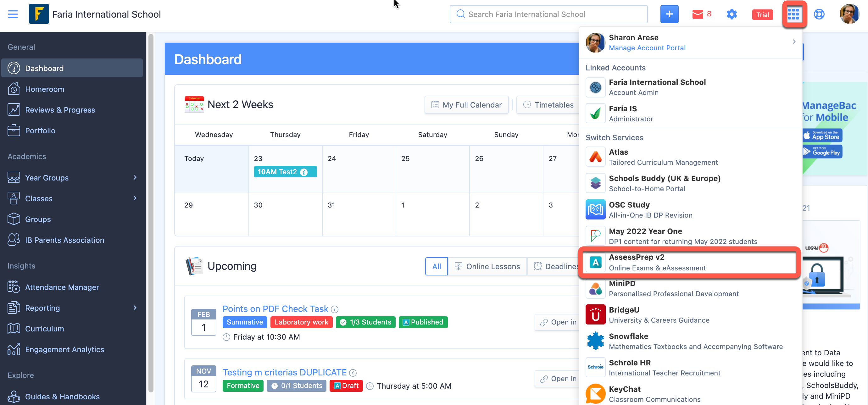The image size is (868, 405).
Task: Select the Online Lessons tab
Action: pos(487,266)
